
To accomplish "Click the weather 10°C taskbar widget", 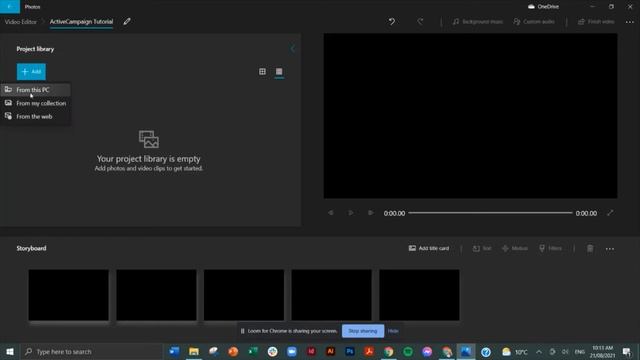I will coord(515,351).
